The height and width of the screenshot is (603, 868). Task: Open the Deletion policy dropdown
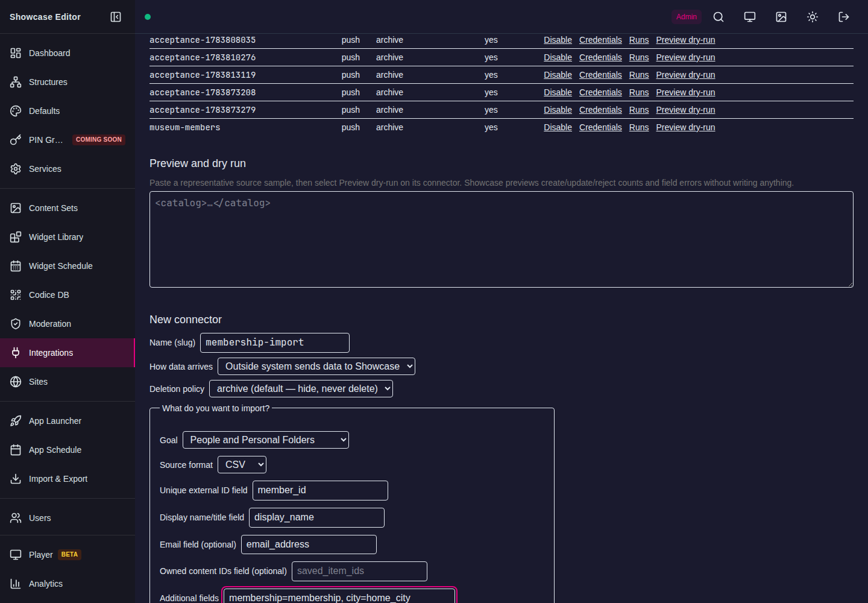[x=301, y=389]
